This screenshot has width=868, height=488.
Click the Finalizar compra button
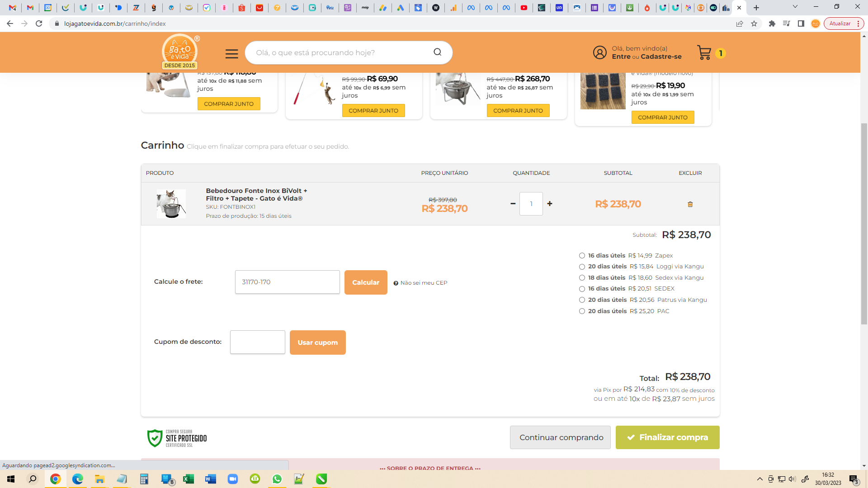click(x=667, y=437)
